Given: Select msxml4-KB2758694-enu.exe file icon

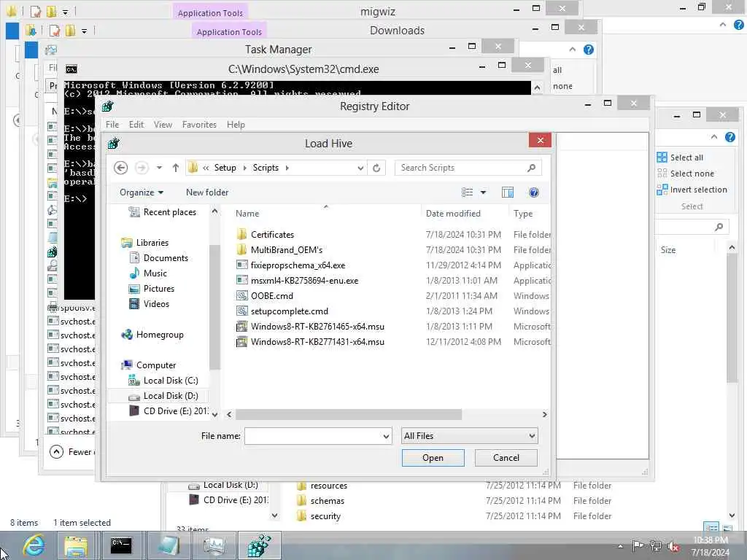Looking at the screenshot, I should coord(242,281).
